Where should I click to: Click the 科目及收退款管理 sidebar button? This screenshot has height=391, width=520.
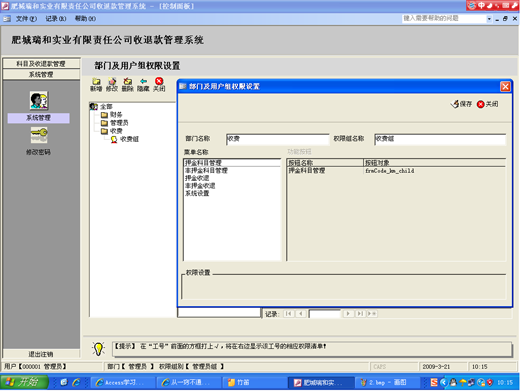41,64
